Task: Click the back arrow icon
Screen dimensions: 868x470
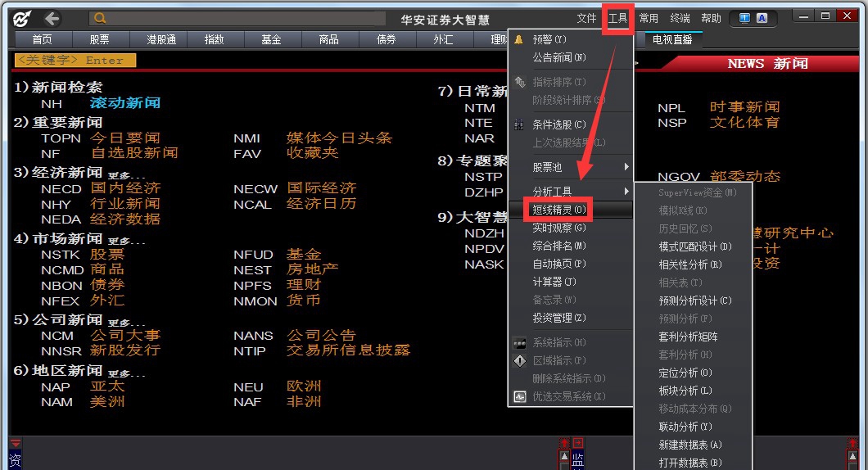Action: (52, 19)
